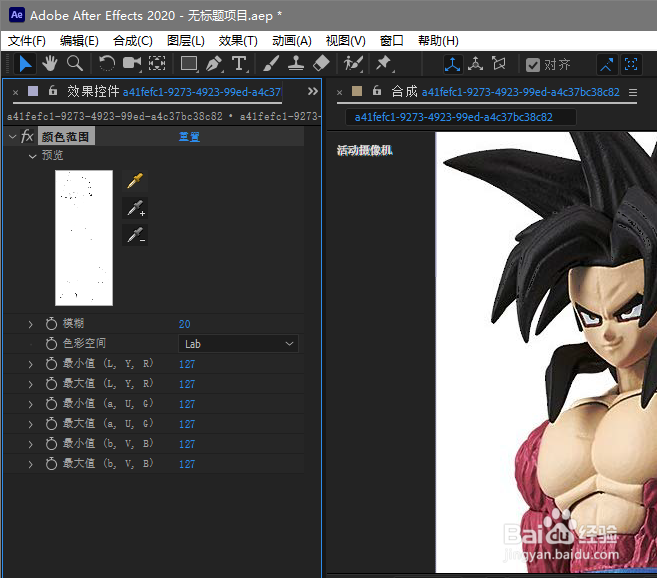Toggle the 颜色范围 fx effect switch
Viewport: 657px width, 578px height.
coord(27,136)
